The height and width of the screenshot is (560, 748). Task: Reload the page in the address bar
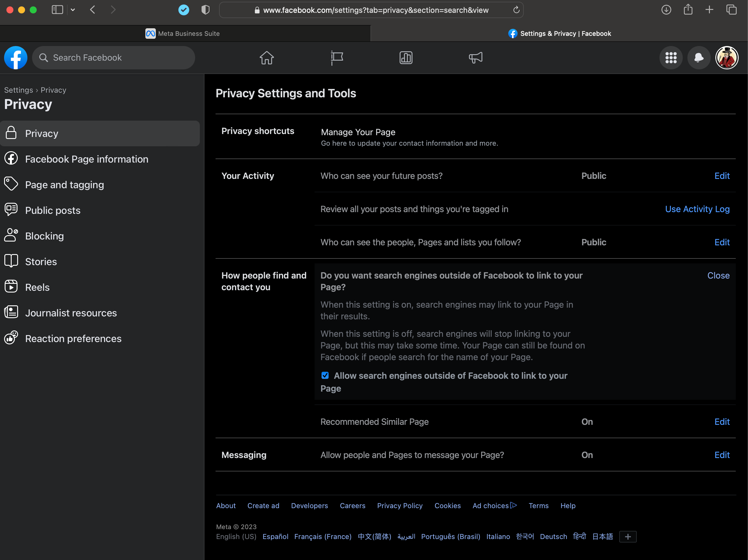(x=516, y=10)
